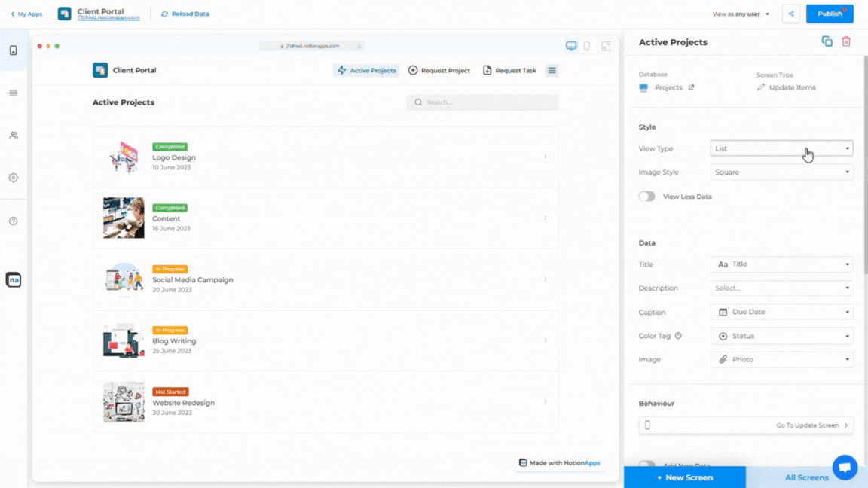The image size is (868, 488).
Task: Open the screens icon in left sidebar
Action: (x=14, y=50)
